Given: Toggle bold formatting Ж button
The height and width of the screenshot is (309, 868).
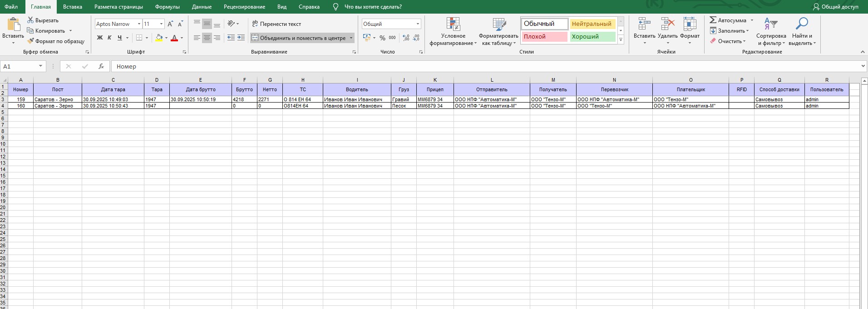Looking at the screenshot, I should tap(100, 38).
